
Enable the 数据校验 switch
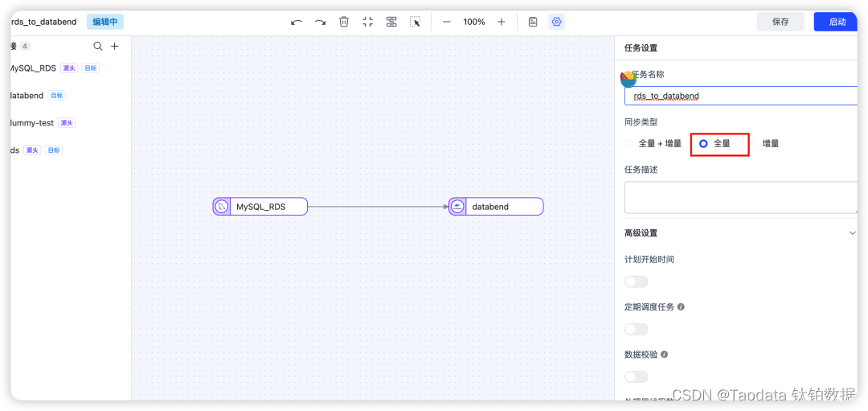[636, 377]
